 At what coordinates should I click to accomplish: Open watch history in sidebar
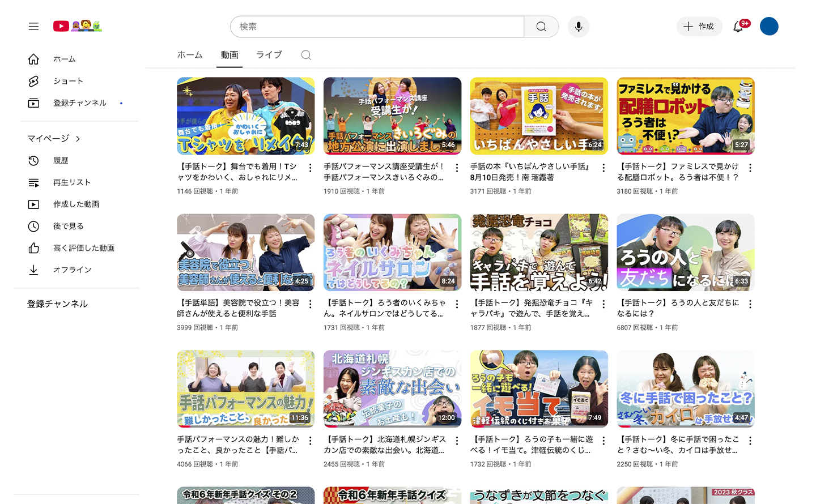click(61, 160)
